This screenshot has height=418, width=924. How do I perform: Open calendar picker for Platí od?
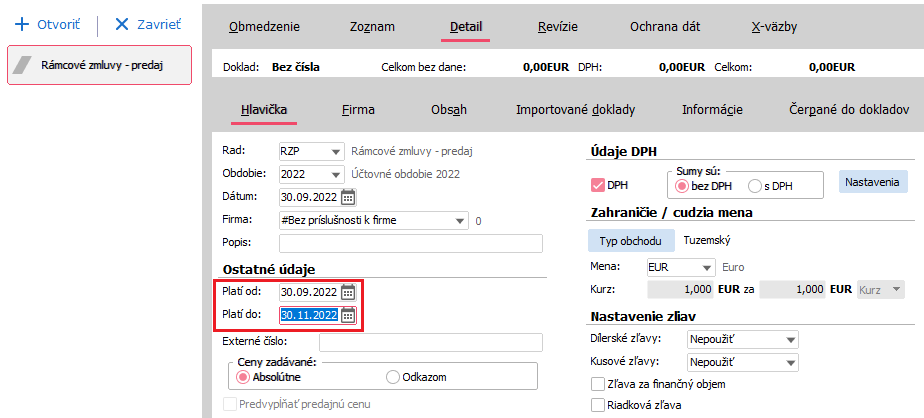pos(348,292)
